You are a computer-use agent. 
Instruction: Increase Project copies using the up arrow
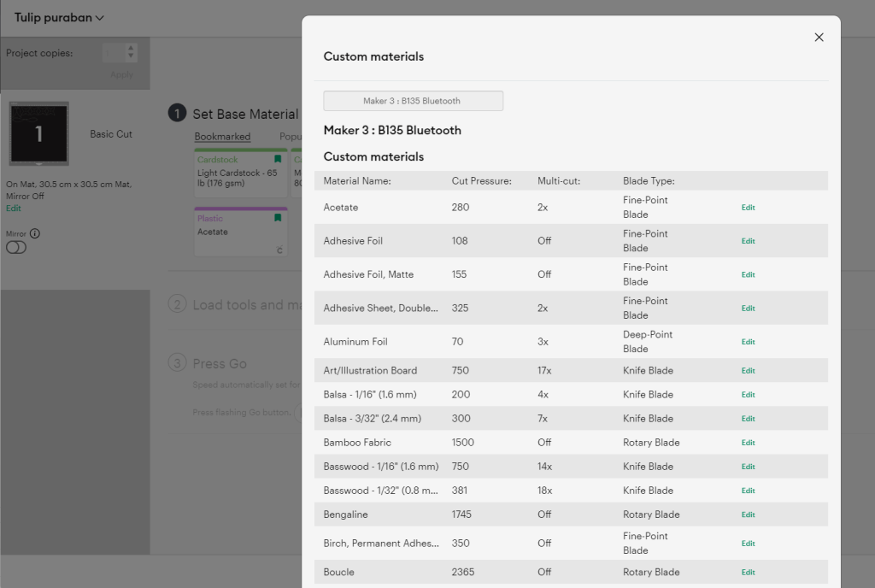(131, 48)
